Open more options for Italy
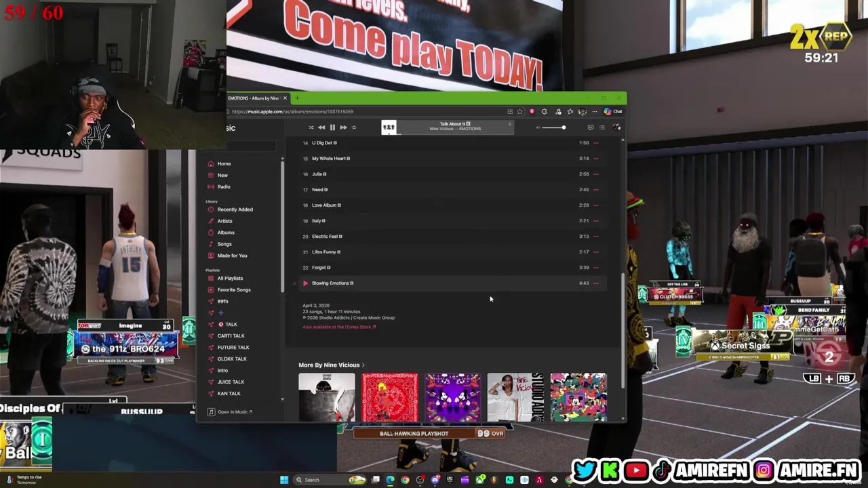Viewport: 868px width, 488px height. click(596, 221)
